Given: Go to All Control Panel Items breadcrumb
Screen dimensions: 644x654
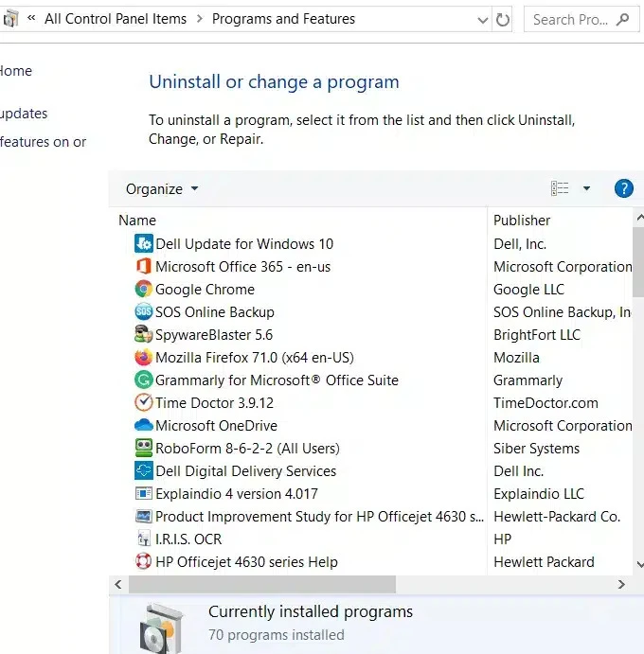Looking at the screenshot, I should [116, 19].
